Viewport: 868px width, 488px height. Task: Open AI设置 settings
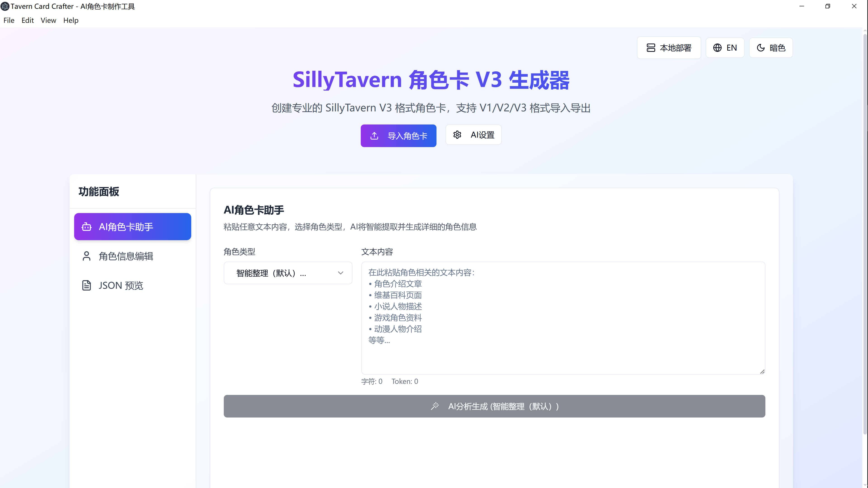[x=473, y=135]
